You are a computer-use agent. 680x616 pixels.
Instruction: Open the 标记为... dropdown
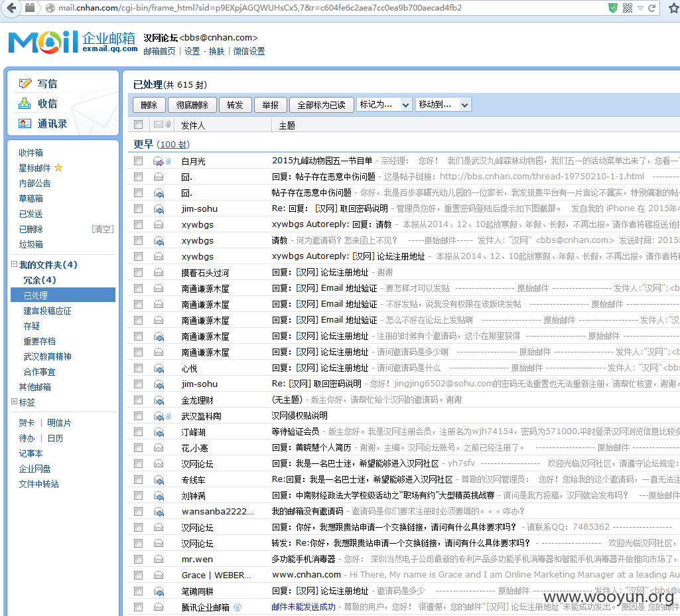coord(384,104)
